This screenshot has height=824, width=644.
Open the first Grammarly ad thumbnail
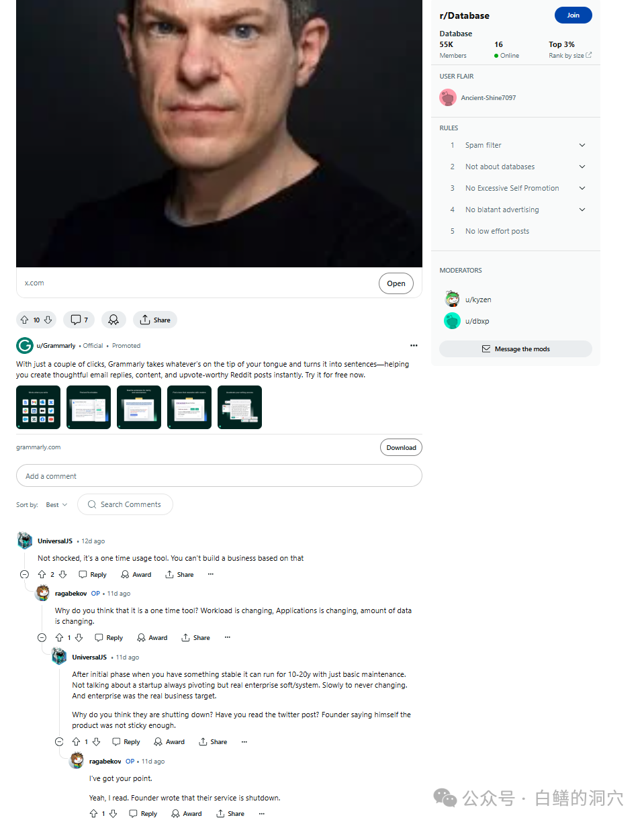click(38, 407)
